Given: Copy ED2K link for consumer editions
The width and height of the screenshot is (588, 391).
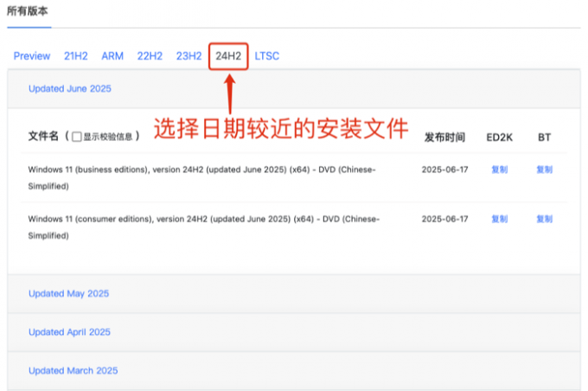Looking at the screenshot, I should coord(500,219).
